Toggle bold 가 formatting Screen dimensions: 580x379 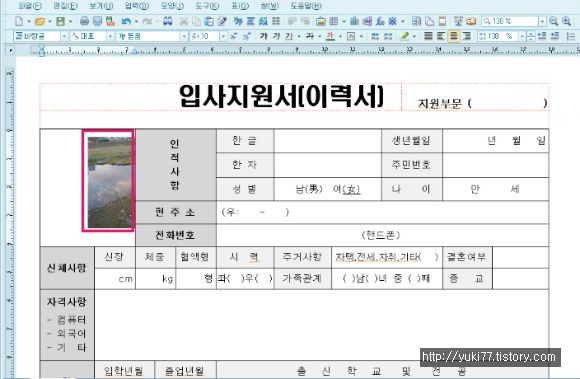(x=263, y=36)
